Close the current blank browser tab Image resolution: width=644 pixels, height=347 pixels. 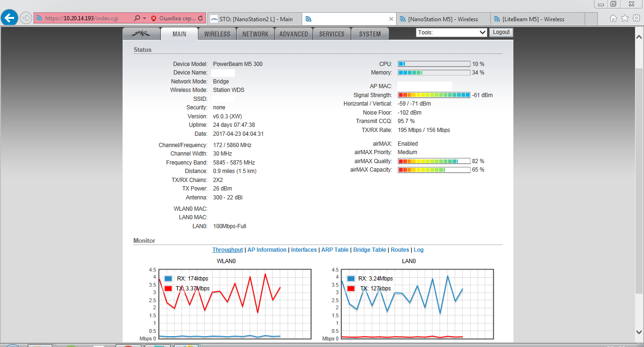click(x=391, y=19)
